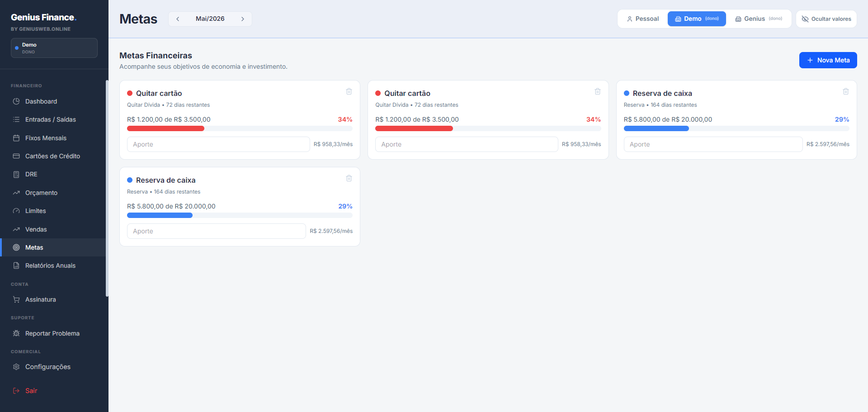Click top-row Reserva de caixa blue progress bar
The image size is (868, 412).
[x=656, y=128]
